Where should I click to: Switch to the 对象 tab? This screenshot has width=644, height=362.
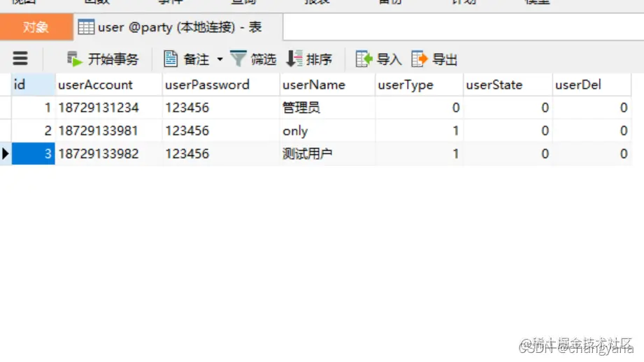pos(36,27)
